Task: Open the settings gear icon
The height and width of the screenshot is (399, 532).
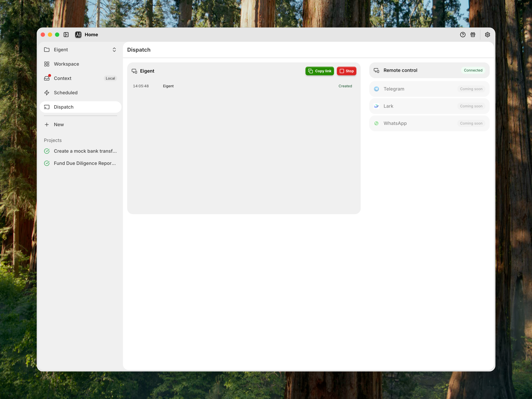Action: (488, 35)
